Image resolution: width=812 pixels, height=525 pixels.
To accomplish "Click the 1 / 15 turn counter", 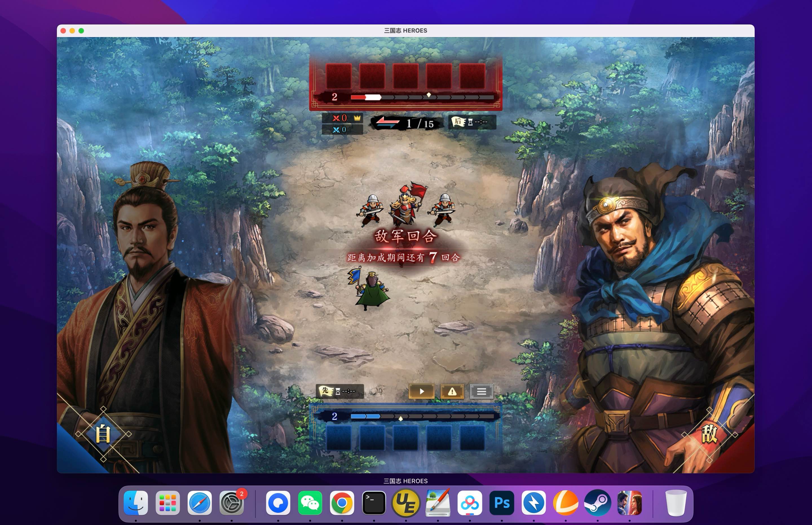I will pos(420,123).
